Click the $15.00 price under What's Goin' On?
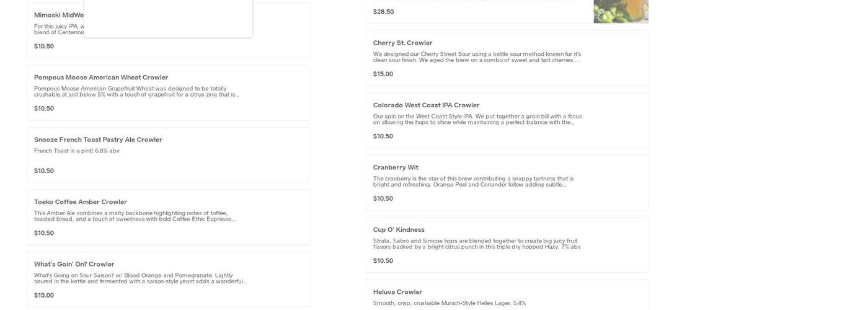This screenshot has width=868, height=310. click(44, 296)
